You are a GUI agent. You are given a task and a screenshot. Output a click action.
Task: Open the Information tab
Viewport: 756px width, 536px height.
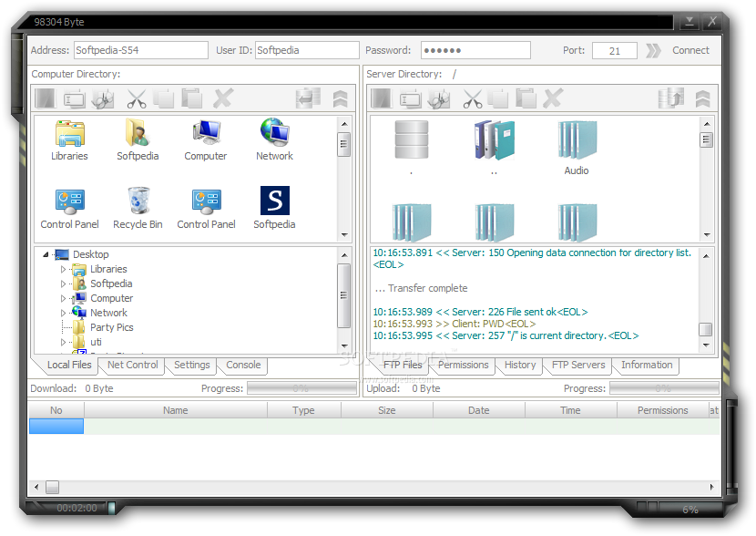[647, 366]
